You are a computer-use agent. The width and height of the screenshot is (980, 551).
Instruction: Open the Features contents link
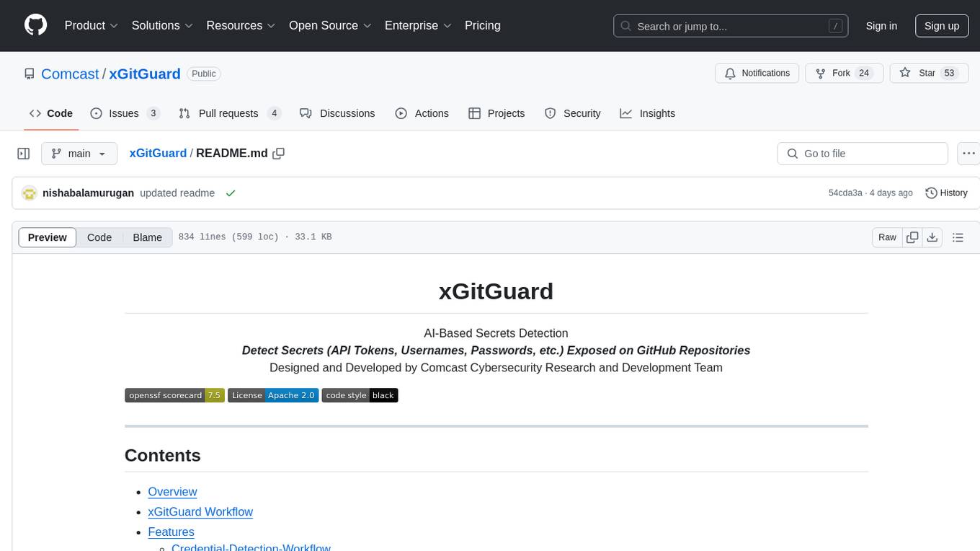coord(171,532)
